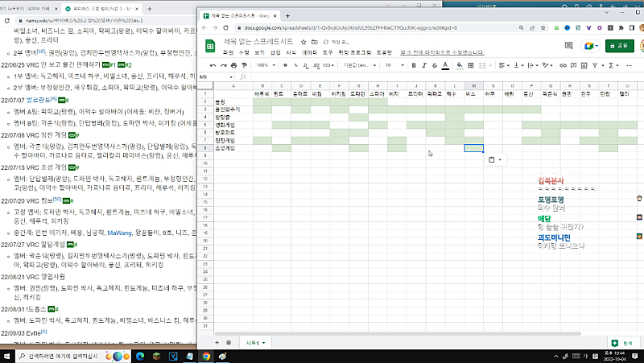Open the Google Sheets home icon
Image resolution: width=644 pixels, height=363 pixels.
pos(210,47)
